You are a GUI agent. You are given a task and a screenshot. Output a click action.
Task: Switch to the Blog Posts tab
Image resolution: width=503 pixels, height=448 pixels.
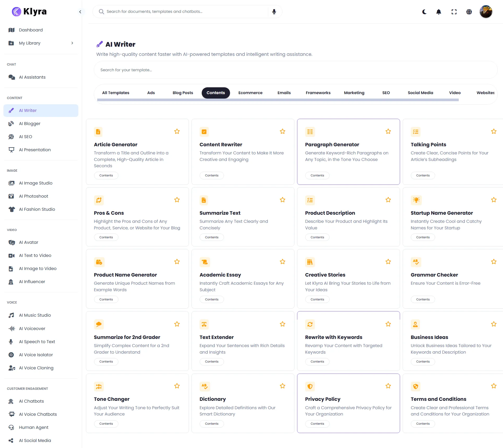tap(183, 93)
